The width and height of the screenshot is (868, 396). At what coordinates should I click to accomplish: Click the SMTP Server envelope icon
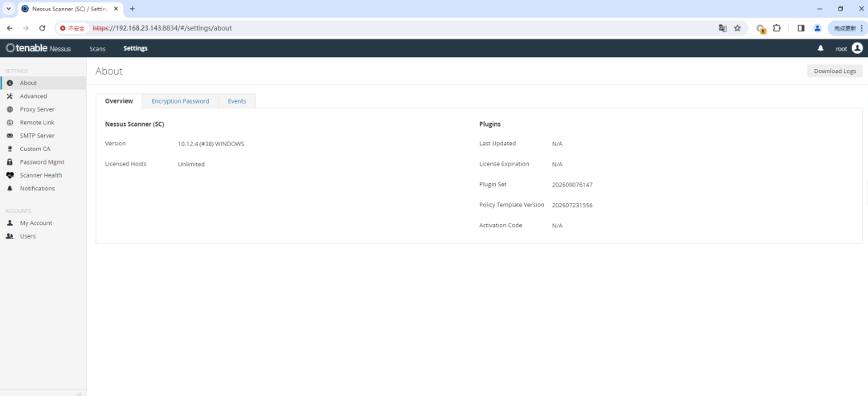pos(10,136)
